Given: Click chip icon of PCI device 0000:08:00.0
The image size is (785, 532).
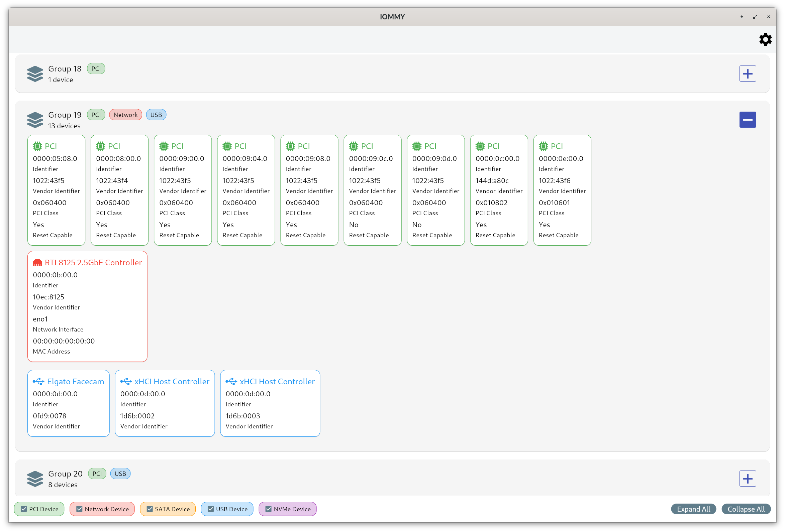Looking at the screenshot, I should coord(101,146).
